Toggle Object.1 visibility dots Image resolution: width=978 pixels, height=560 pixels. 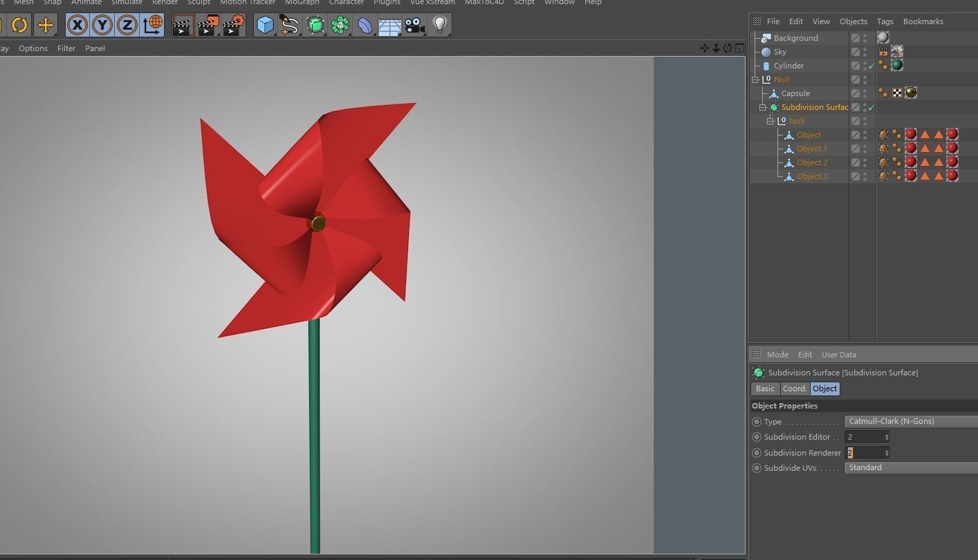click(865, 149)
